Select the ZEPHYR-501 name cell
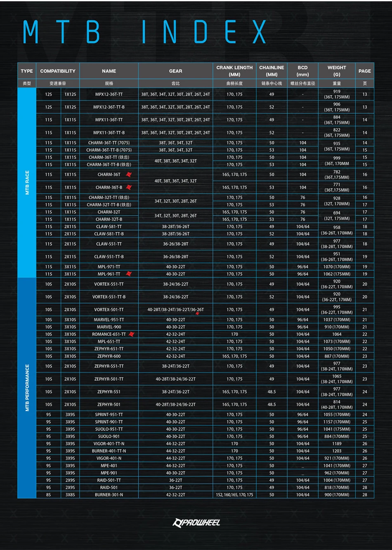The height and width of the screenshot is (550, 392). [x=109, y=404]
